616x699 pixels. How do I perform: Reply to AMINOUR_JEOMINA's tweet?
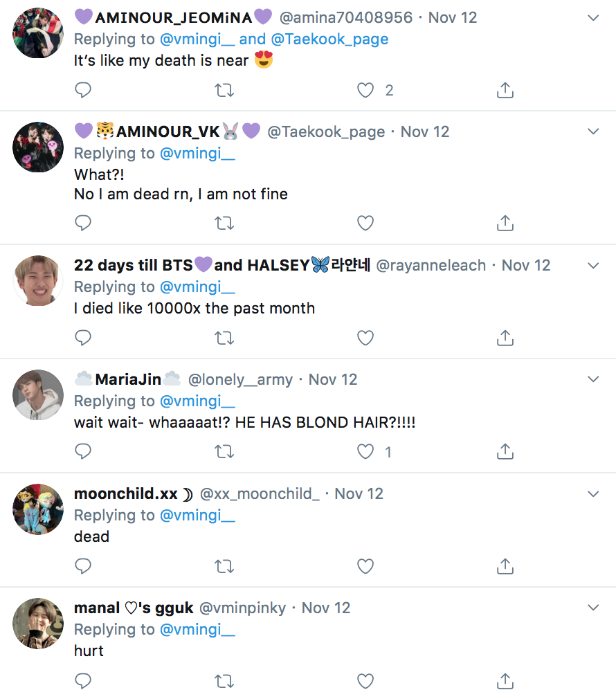coord(83,90)
